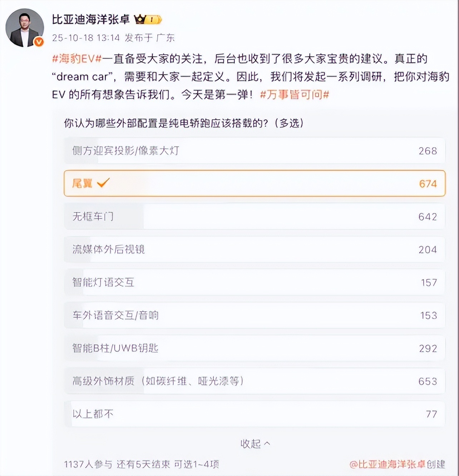Choose the 智能灯语交互 poll option
This screenshot has width=459, height=476.
(254, 282)
